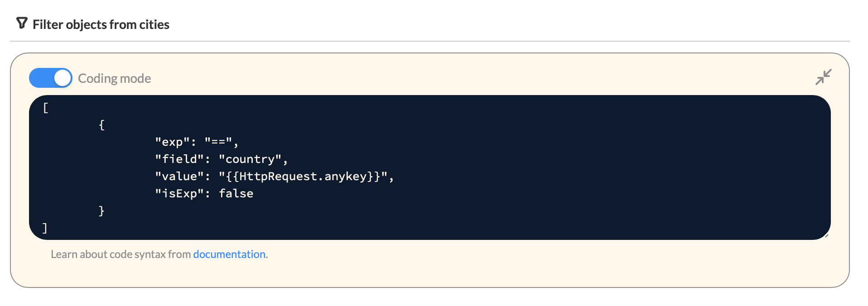
Task: Place cursor on the "value" key
Action: click(179, 177)
